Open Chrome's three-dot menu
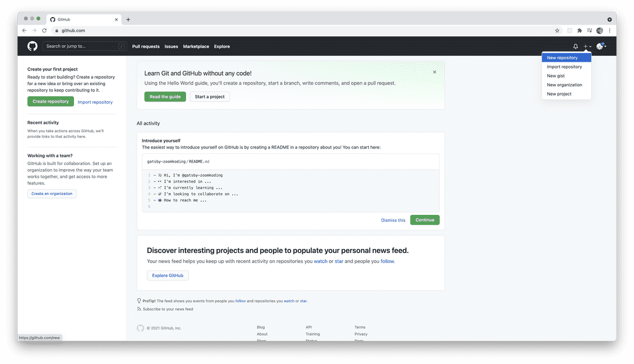Screen dimensions: 634x364 609,29
